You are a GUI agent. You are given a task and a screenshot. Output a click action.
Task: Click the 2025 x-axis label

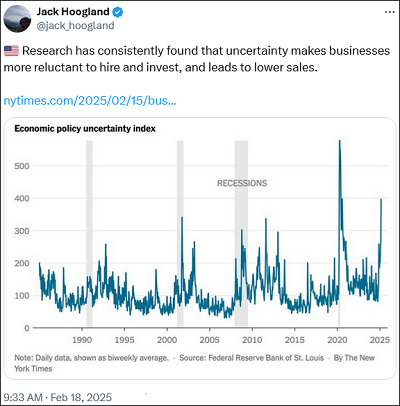(x=380, y=340)
